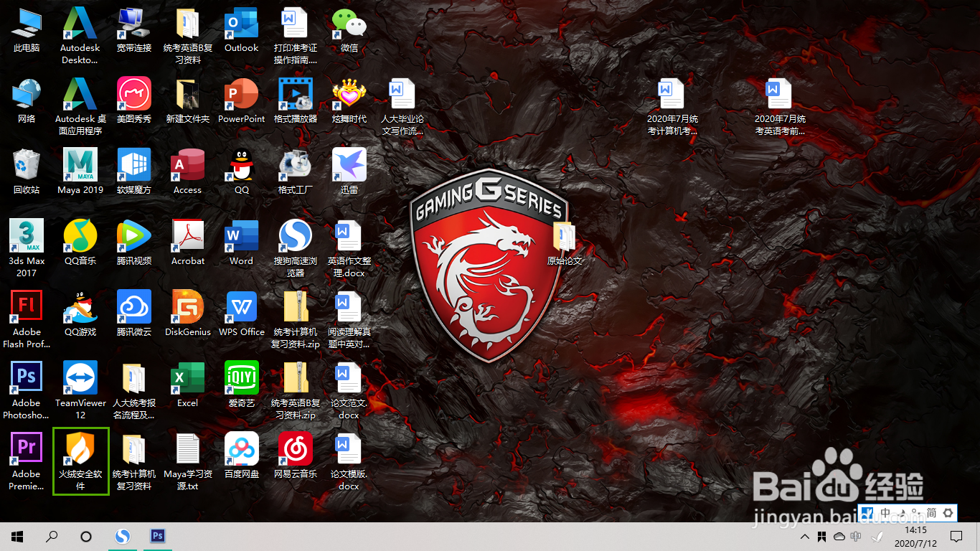The width and height of the screenshot is (980, 551).
Task: Open the notification action center
Action: (956, 537)
